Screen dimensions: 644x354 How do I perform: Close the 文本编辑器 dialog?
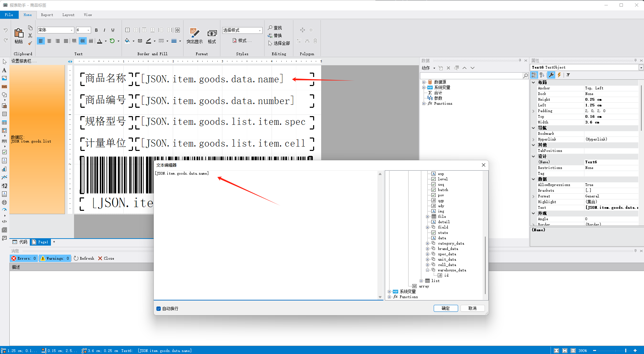[x=483, y=165]
